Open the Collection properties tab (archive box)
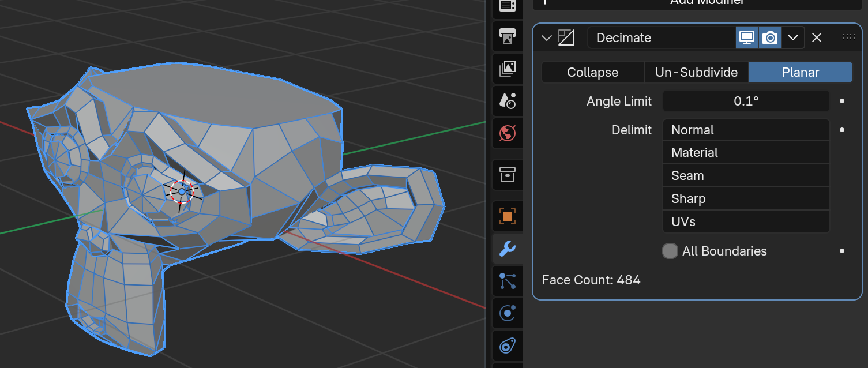Viewport: 868px width, 368px height. (507, 174)
